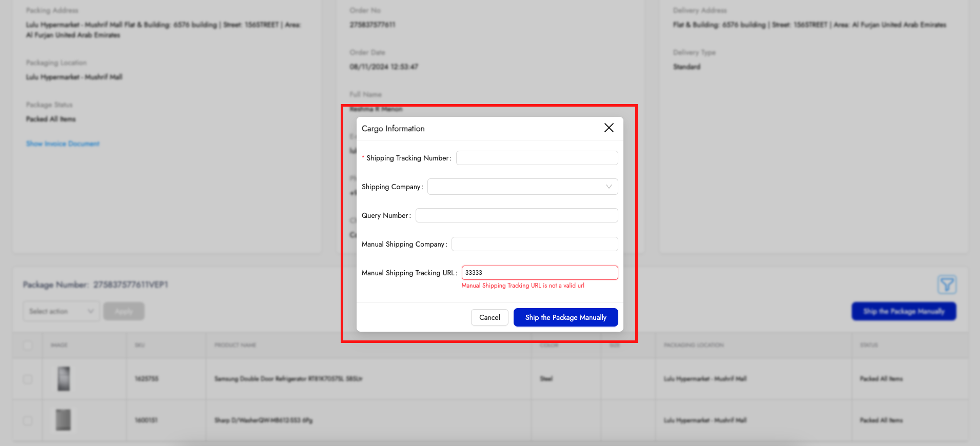
Task: Expand the Shipping Company dropdown
Action: click(522, 187)
